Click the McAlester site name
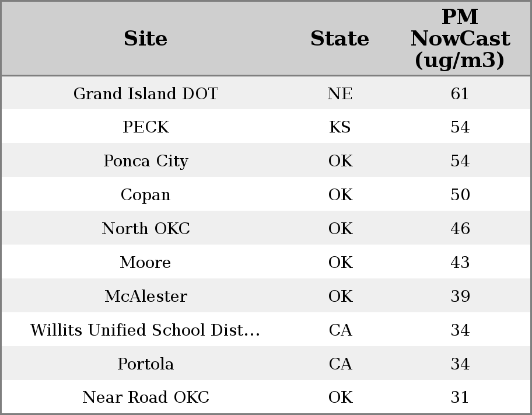Viewport: 532px width, 415px height. pos(145,297)
